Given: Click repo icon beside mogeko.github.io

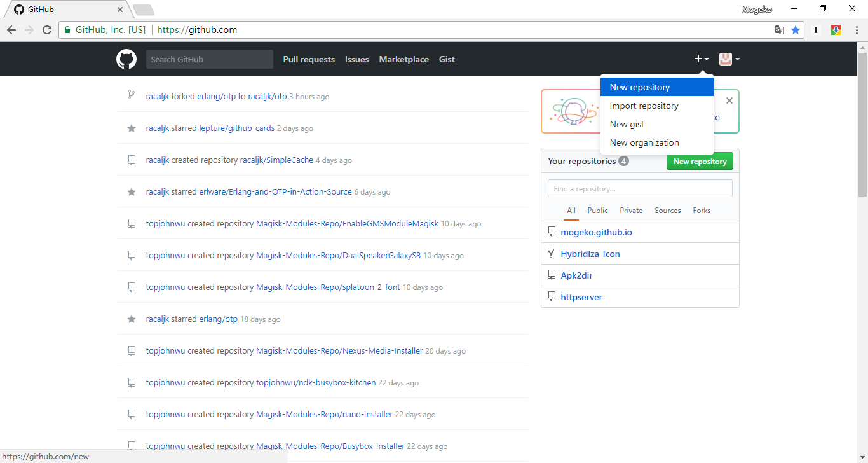Looking at the screenshot, I should (552, 232).
